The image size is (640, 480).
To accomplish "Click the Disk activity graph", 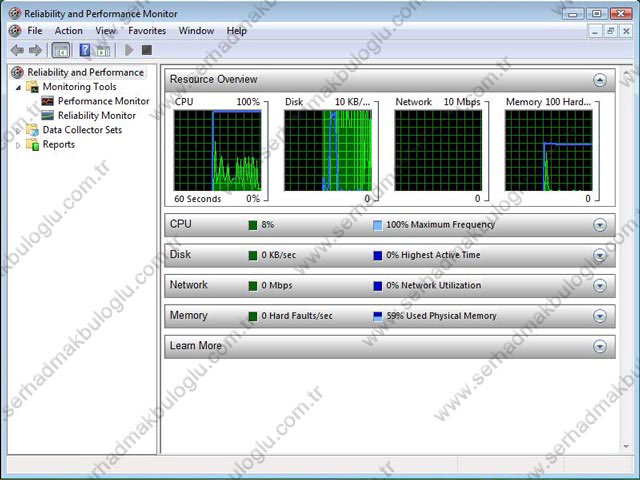I will coord(328,150).
